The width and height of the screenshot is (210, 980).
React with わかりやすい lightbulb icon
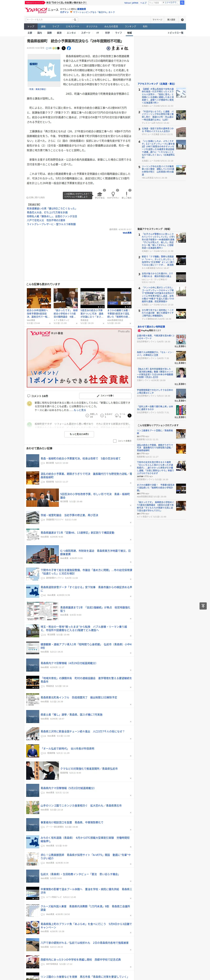pos(113,194)
